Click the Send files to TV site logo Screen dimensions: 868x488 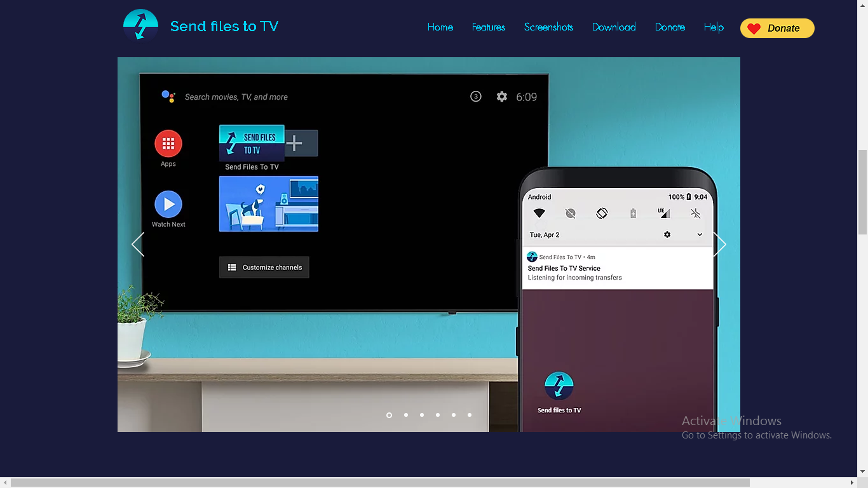coord(140,25)
